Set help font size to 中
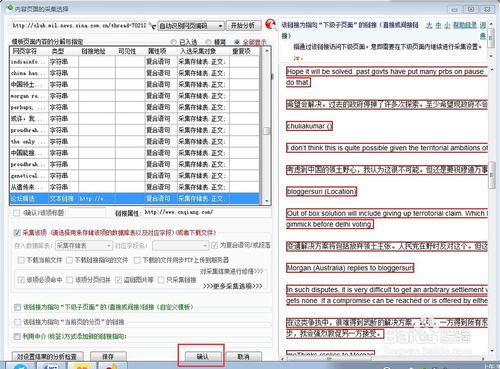This screenshot has width=500, height=369. tap(438, 25)
